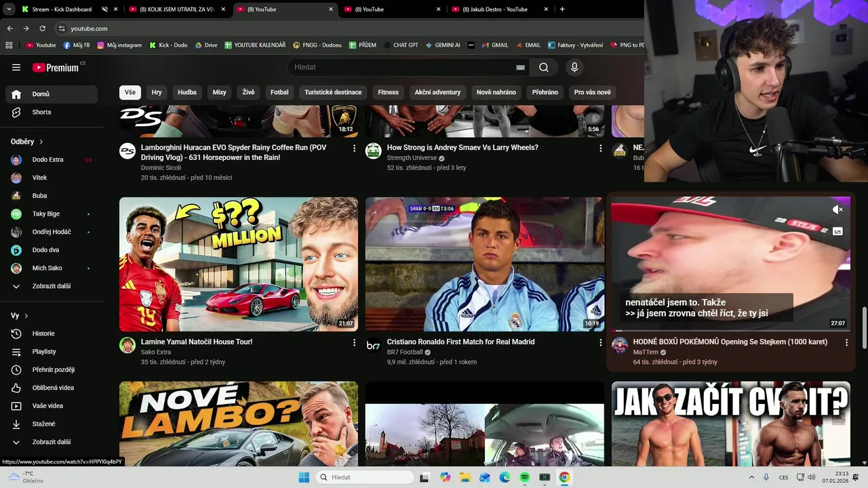Select the Akční adventury filter chip

tap(437, 92)
